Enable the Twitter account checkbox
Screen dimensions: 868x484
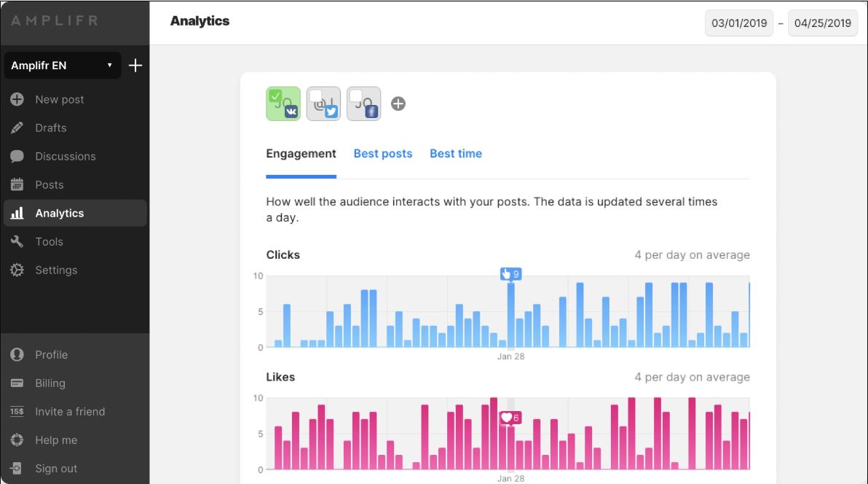[x=316, y=95]
